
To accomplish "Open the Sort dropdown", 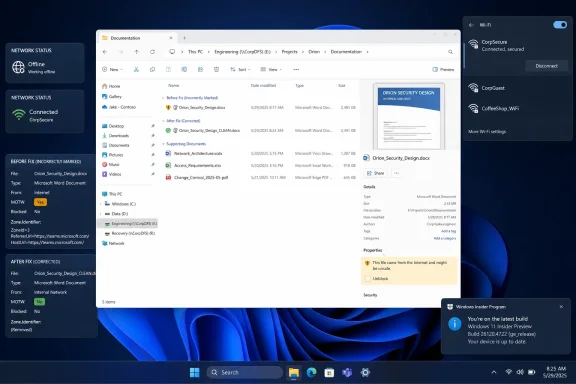I will click(x=240, y=69).
